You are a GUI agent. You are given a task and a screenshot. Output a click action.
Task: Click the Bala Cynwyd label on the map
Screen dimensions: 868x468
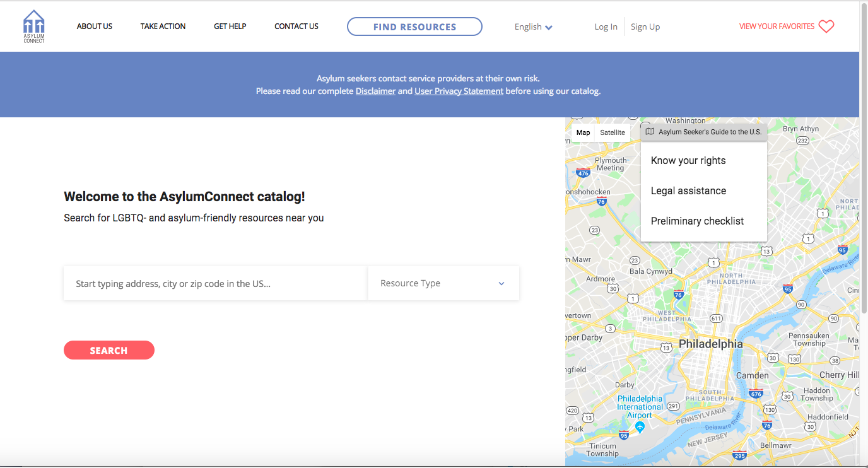(651, 271)
